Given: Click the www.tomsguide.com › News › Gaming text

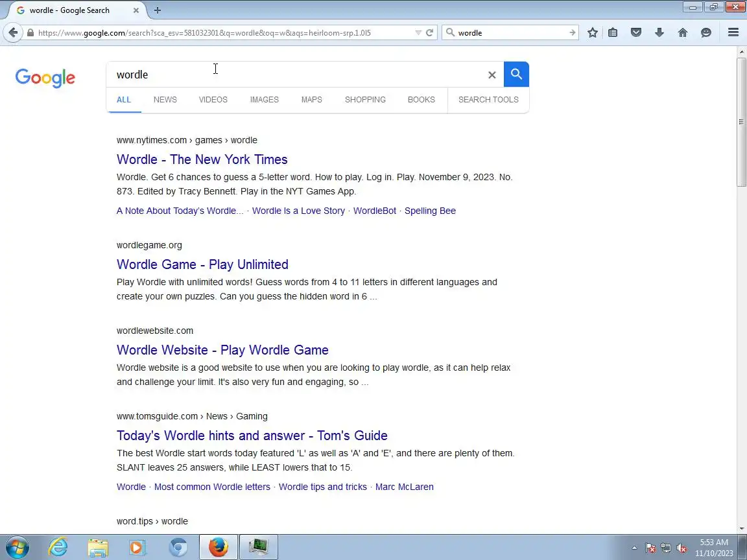Looking at the screenshot, I should coord(192,417).
